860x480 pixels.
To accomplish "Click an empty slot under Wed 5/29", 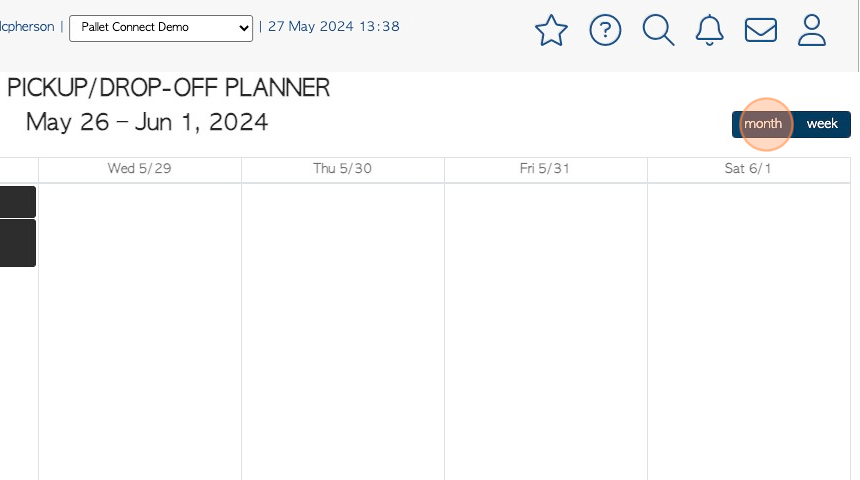I will (x=139, y=329).
